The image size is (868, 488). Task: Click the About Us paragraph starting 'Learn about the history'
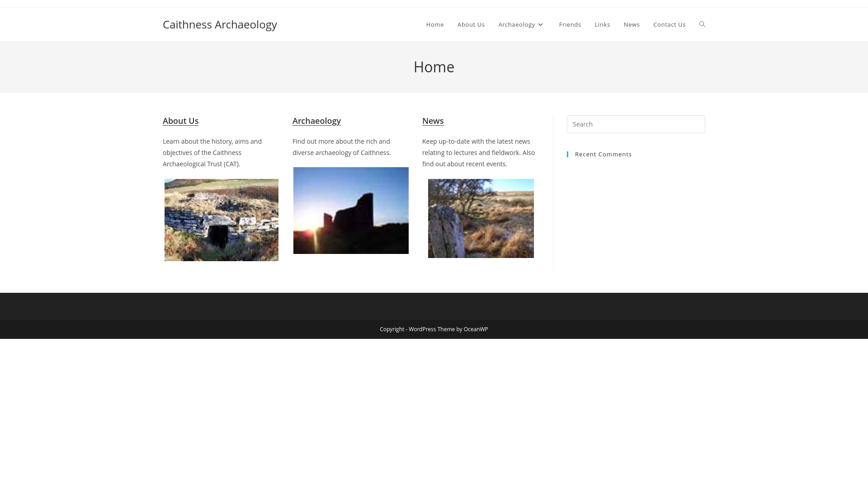click(213, 153)
